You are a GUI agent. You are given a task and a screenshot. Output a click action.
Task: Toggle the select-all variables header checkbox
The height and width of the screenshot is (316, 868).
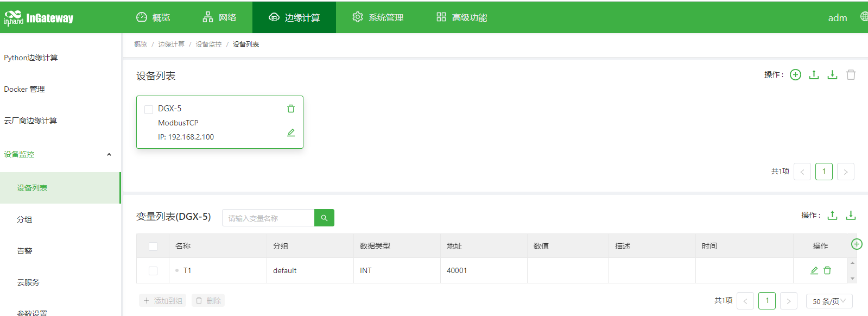pos(153,247)
